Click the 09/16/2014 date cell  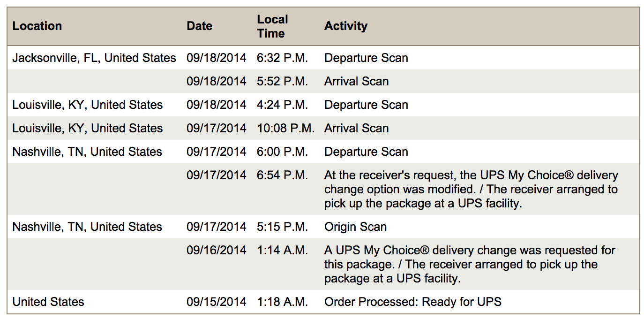[216, 251]
